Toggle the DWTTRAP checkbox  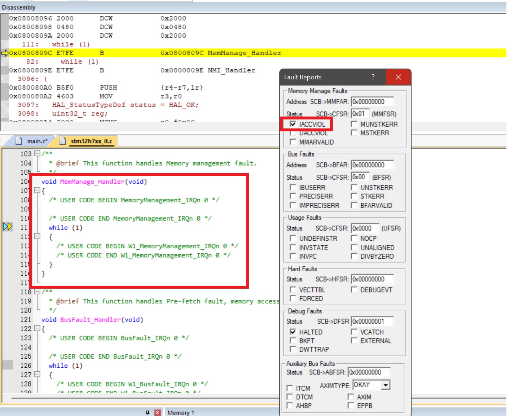click(293, 349)
